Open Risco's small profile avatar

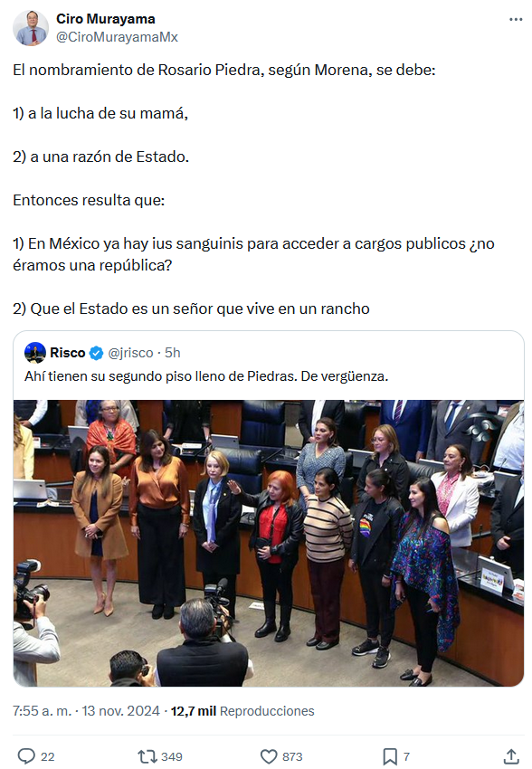[34, 352]
